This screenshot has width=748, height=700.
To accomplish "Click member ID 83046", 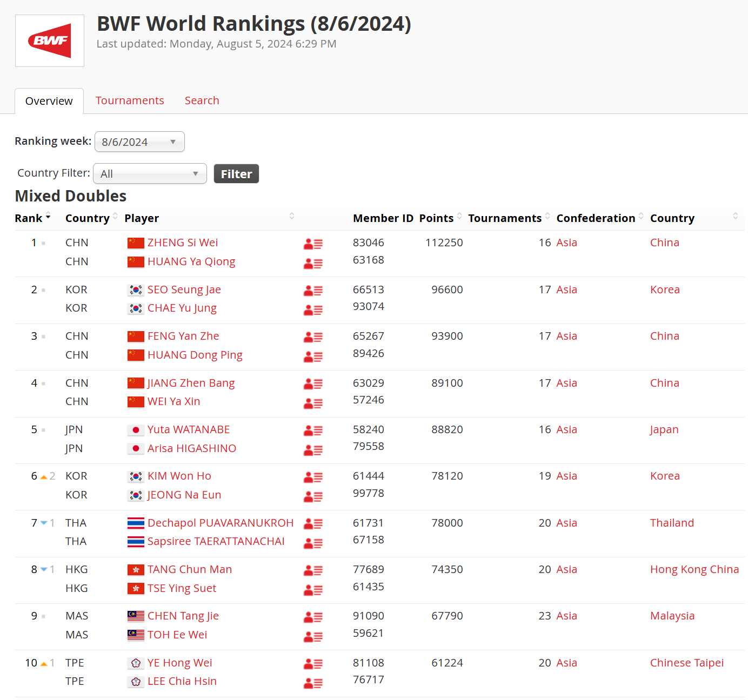I will (x=369, y=243).
